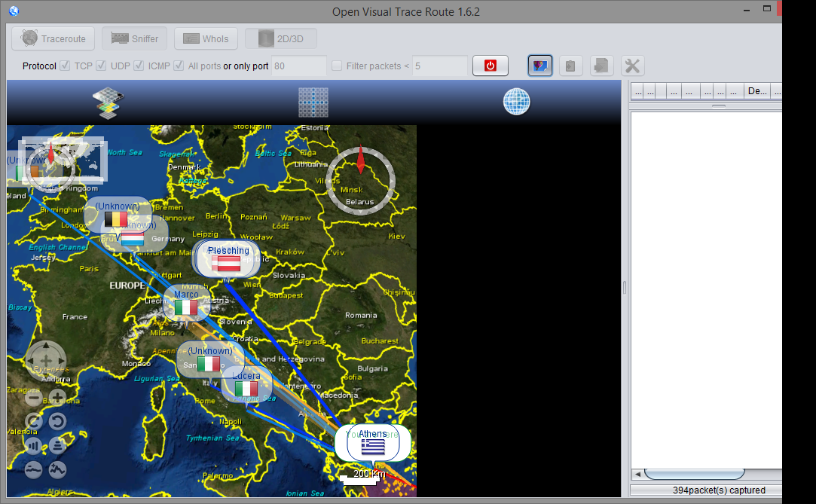Uncheck the TCP protocol checkbox
Image resolution: width=816 pixels, height=504 pixels.
click(65, 66)
